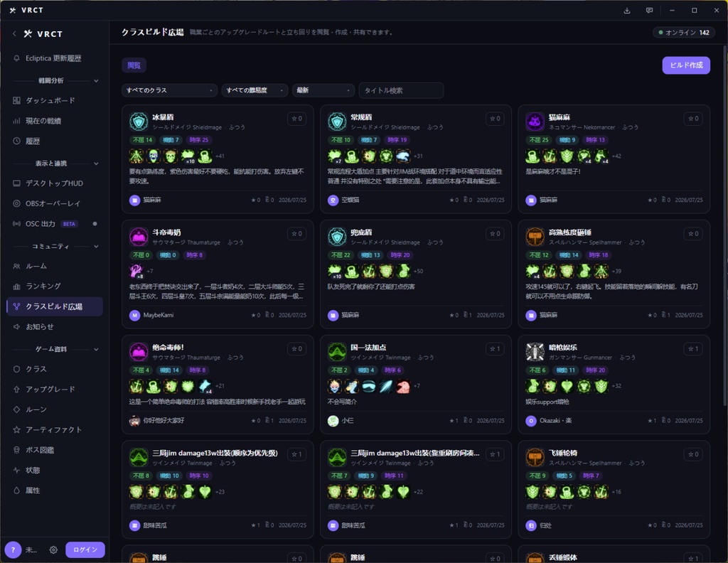Click the 暗枪娱乐 Gunmancer class icon
Viewport: 728px width, 563px height.
(x=535, y=352)
